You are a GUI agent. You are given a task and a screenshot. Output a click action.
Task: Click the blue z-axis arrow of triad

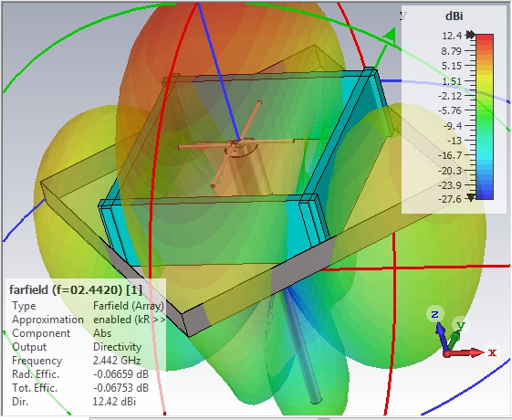tap(442, 337)
